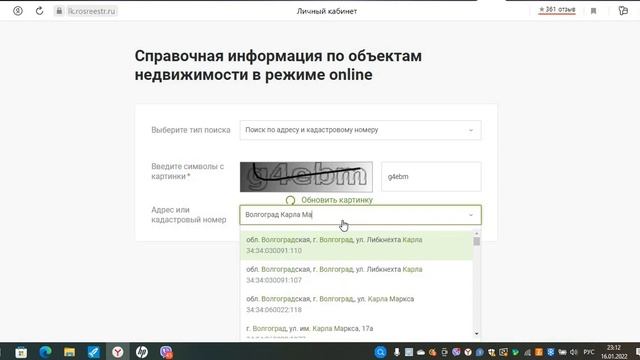
Task: Click the Yandex tray icon
Action: click(x=468, y=352)
